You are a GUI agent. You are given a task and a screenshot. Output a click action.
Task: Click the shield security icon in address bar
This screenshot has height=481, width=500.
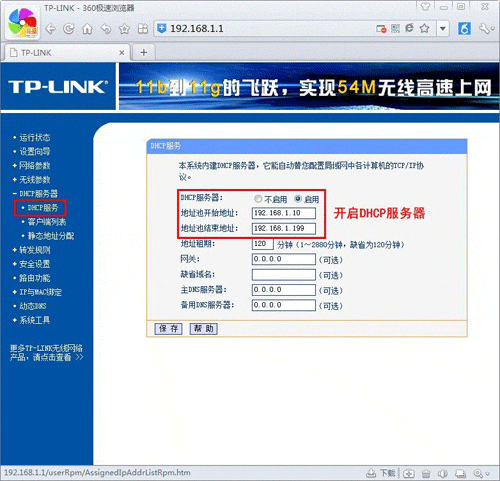tap(162, 28)
